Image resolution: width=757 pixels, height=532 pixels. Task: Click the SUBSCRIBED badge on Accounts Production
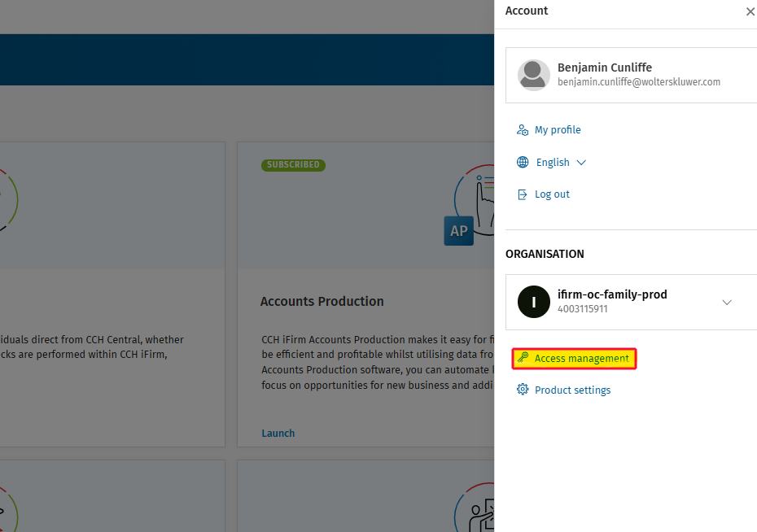tap(293, 165)
